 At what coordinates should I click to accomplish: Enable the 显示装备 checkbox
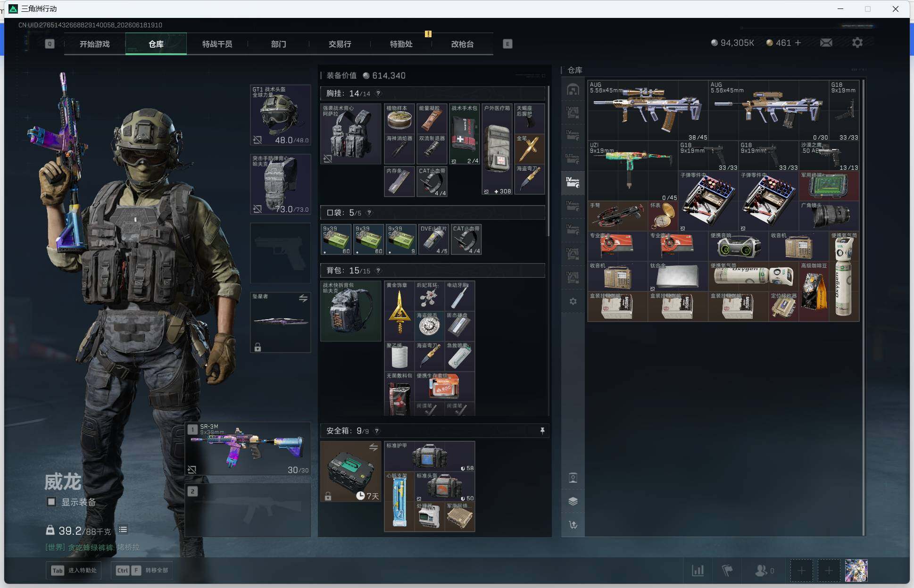coord(51,502)
